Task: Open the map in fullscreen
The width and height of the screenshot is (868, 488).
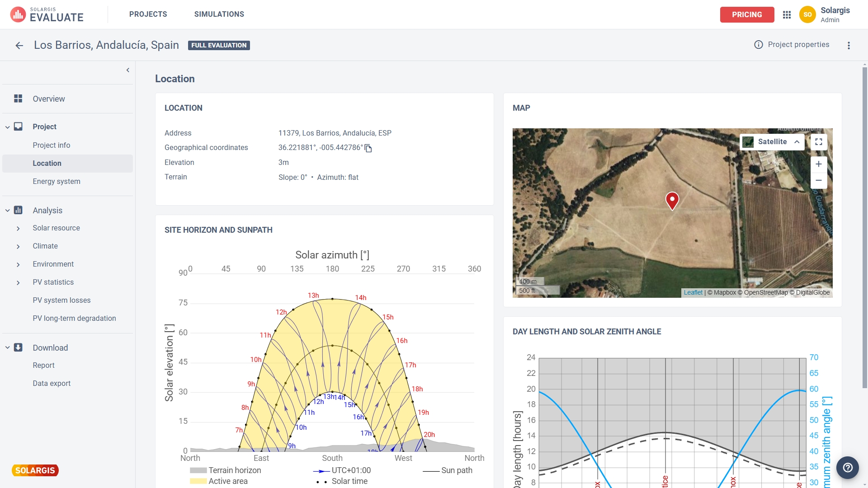Action: [819, 142]
